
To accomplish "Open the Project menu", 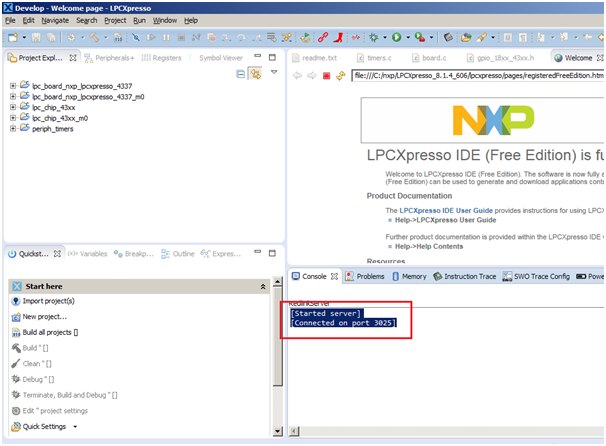I will tap(115, 20).
